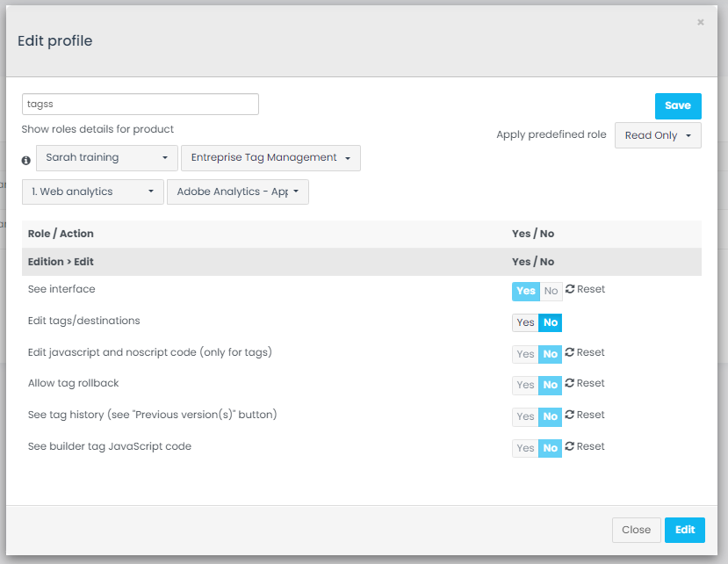
Task: Click Reset icon for See interface
Action: point(570,289)
